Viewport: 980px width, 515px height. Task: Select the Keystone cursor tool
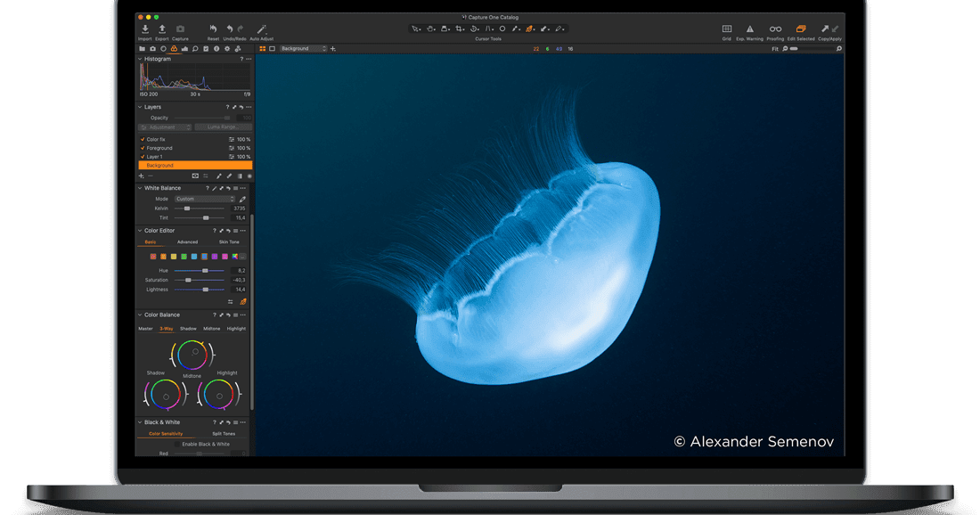[489, 29]
